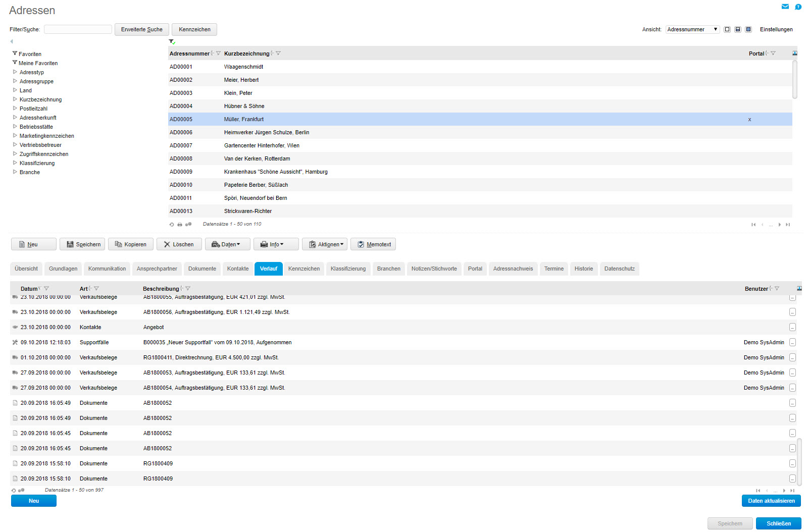This screenshot has height=532, width=807.
Task: Switch to the Kommunikation tab
Action: pos(107,269)
